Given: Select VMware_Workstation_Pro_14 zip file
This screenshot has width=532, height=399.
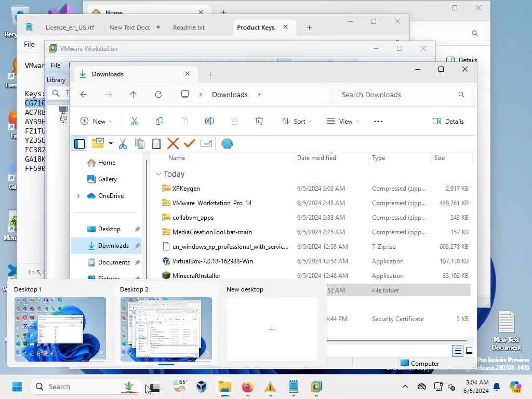Looking at the screenshot, I should click(315, 203).
